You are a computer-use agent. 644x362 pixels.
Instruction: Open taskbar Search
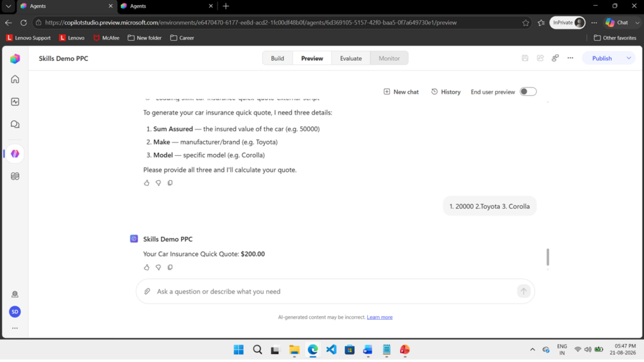point(257,349)
